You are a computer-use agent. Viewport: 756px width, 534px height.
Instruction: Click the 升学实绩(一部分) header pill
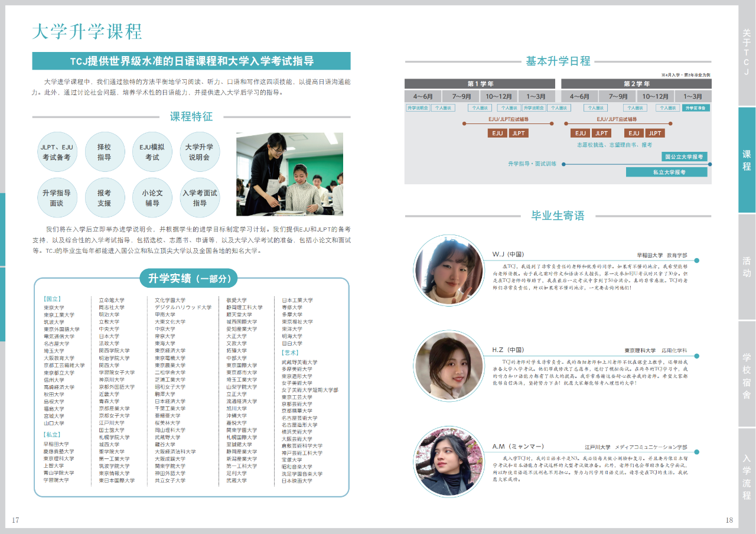click(x=189, y=278)
